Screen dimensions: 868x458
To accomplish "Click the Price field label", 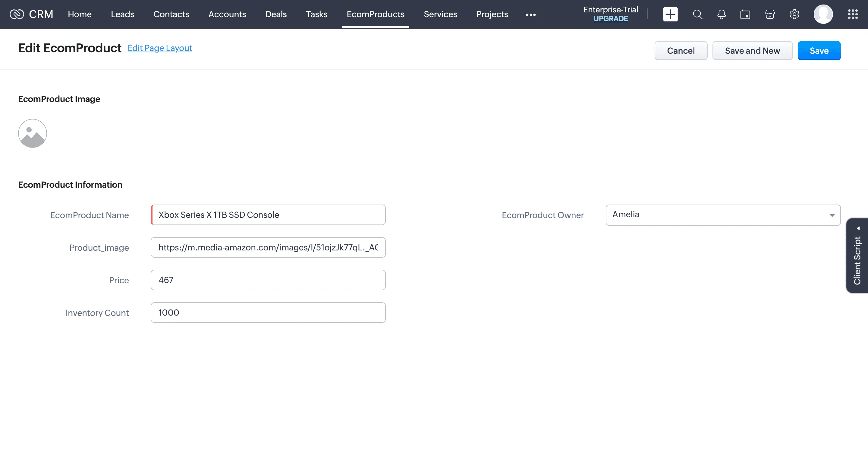I will coord(119,280).
